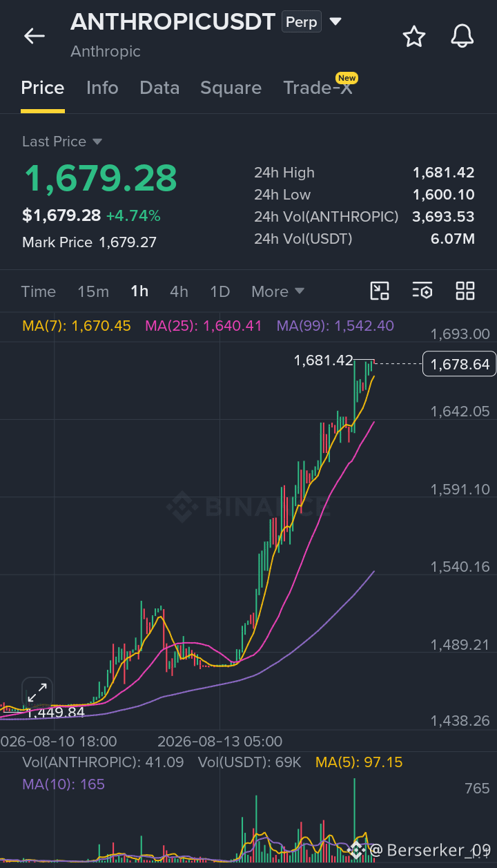Screen dimensions: 497x868
Task: Tap the Vol(ANTHROPIC): 41.09 label
Action: [x=103, y=762]
